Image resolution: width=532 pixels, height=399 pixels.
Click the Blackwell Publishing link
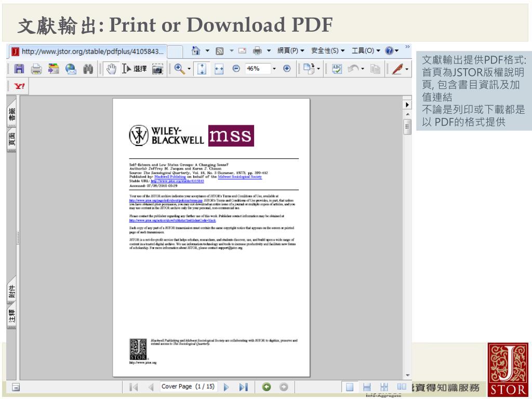170,177
